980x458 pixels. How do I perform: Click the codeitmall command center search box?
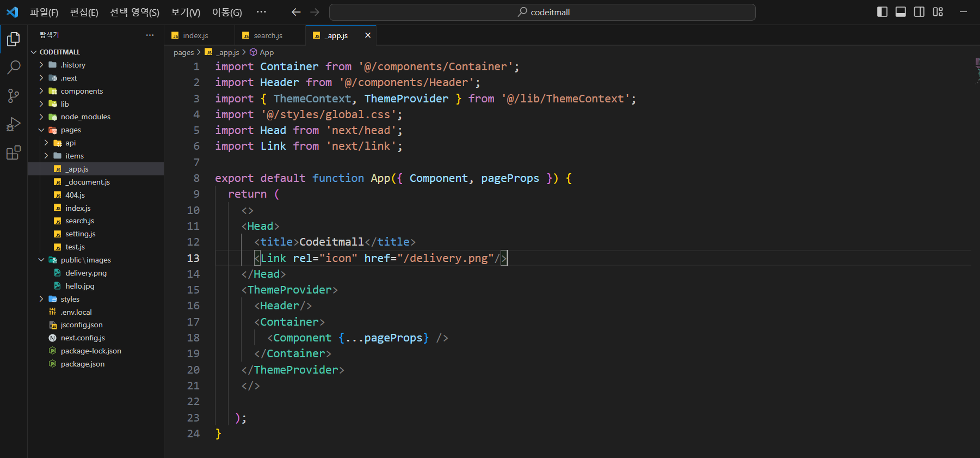(x=542, y=12)
